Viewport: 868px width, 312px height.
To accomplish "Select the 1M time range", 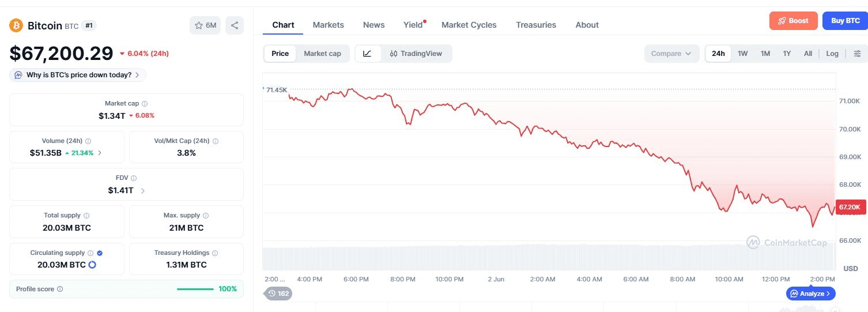I will 765,54.
